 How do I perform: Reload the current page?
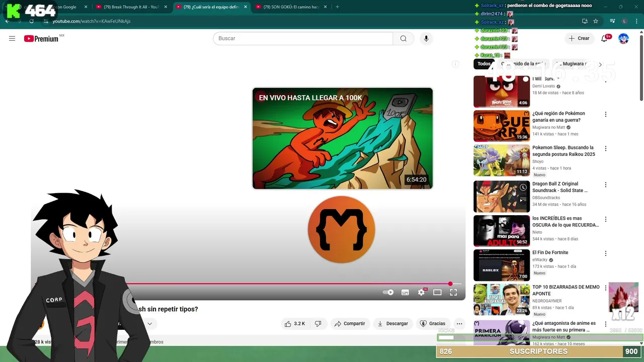tap(31, 21)
